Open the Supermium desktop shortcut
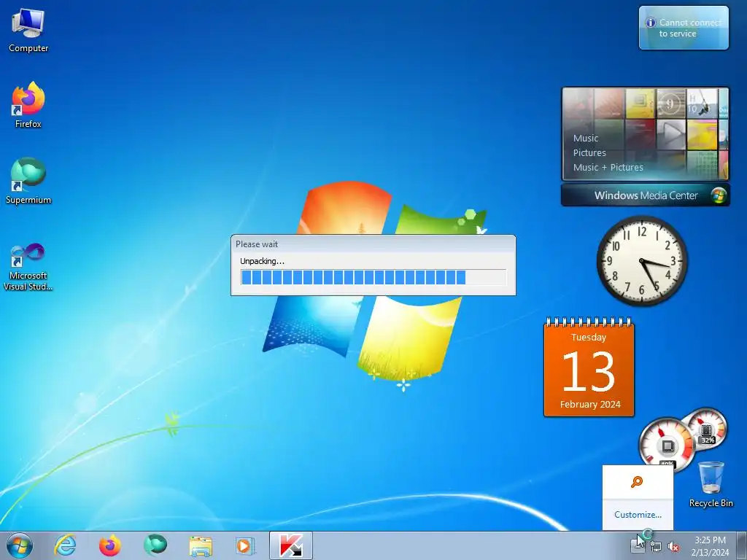Screen dimensions: 747x560 coord(28,181)
